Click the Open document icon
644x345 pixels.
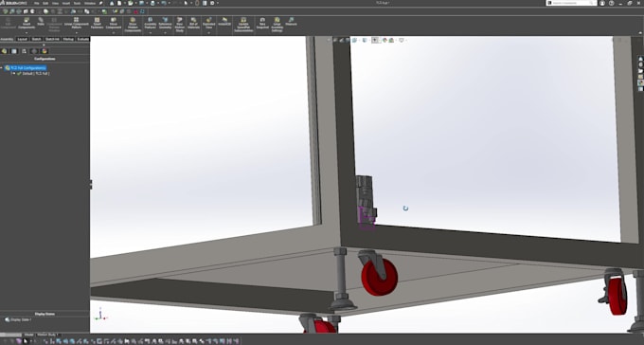[130, 3]
